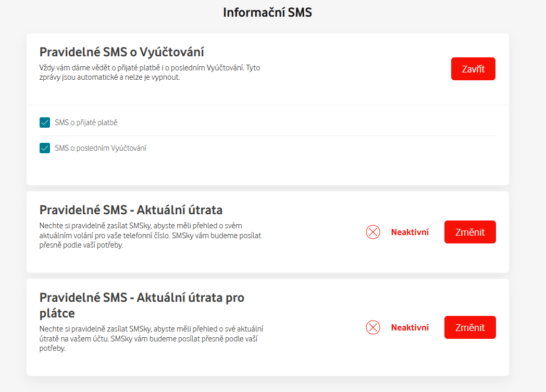
Task: Click the Pravidelné SMS - Aktuální útrata heading
Action: click(x=131, y=210)
